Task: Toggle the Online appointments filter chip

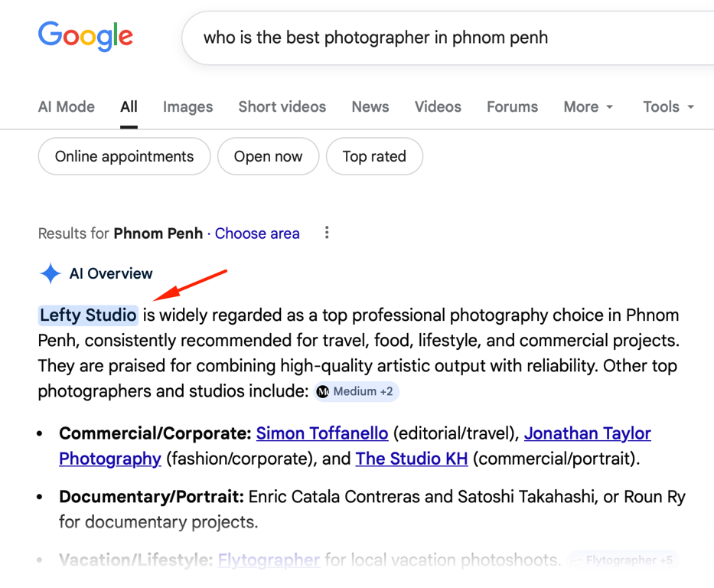Action: tap(124, 157)
